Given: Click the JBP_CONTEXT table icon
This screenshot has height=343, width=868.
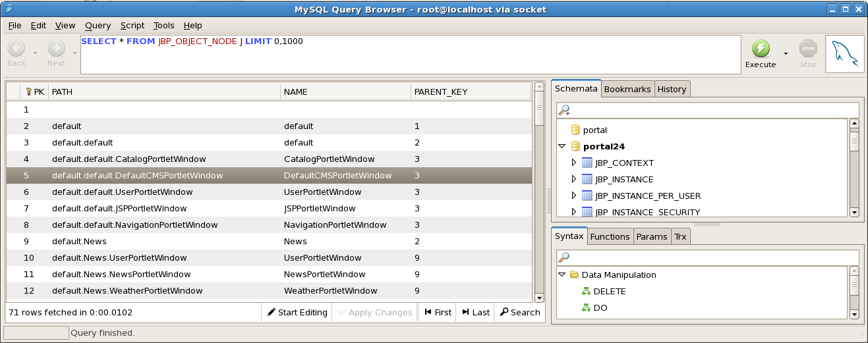Looking at the screenshot, I should pyautogui.click(x=588, y=163).
